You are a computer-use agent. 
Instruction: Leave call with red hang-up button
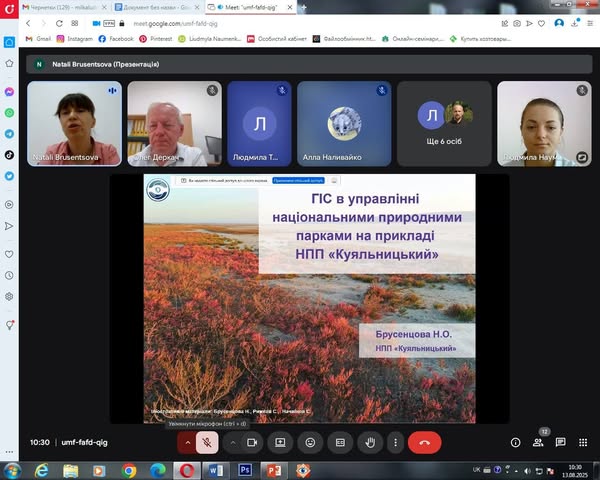(424, 442)
